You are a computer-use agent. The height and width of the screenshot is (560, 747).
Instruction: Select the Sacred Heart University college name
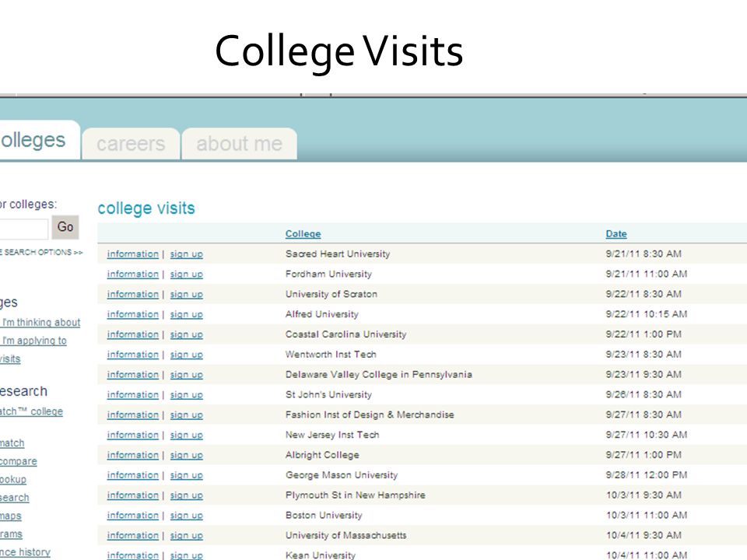tap(338, 254)
